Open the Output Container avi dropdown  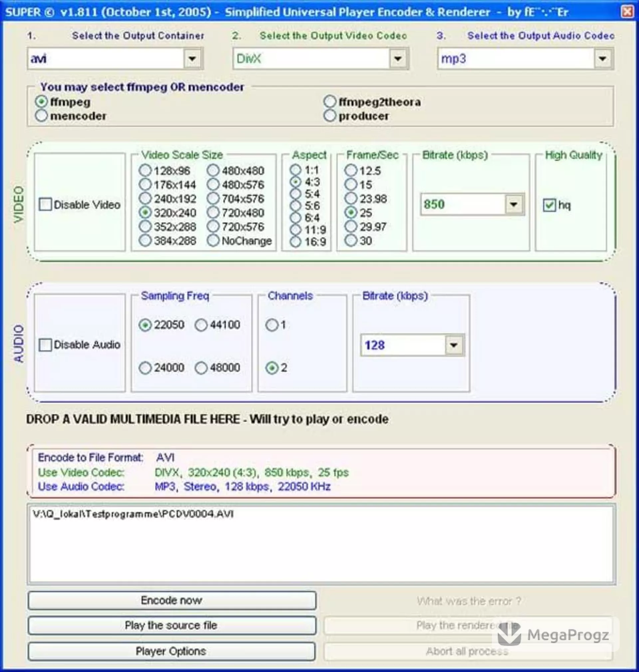[192, 59]
